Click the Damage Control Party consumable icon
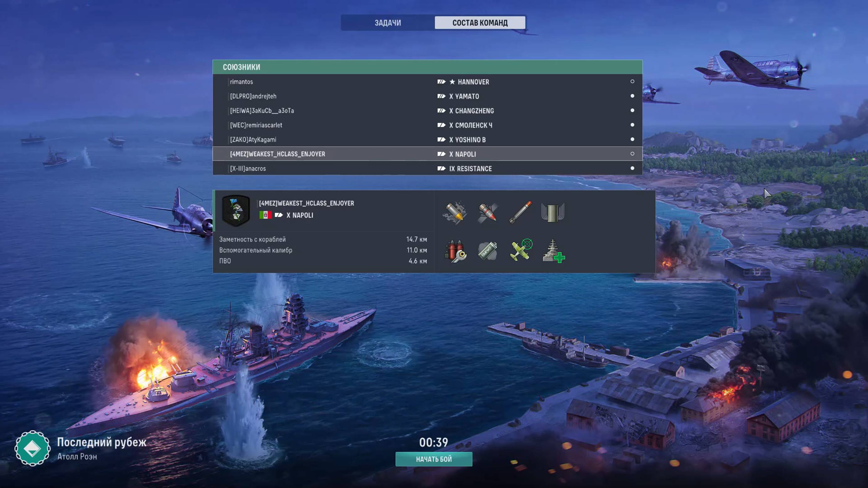Viewport: 868px width, 488px height. (455, 251)
